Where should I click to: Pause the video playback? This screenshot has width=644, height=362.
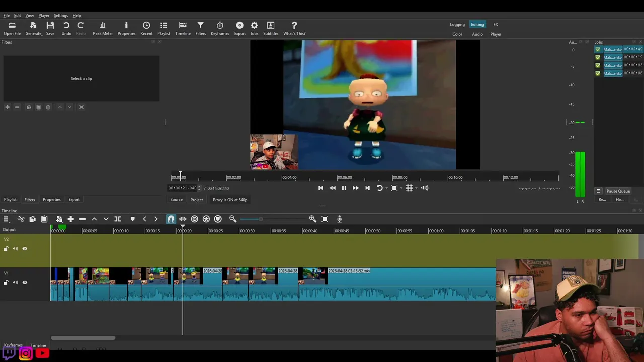coord(344,188)
